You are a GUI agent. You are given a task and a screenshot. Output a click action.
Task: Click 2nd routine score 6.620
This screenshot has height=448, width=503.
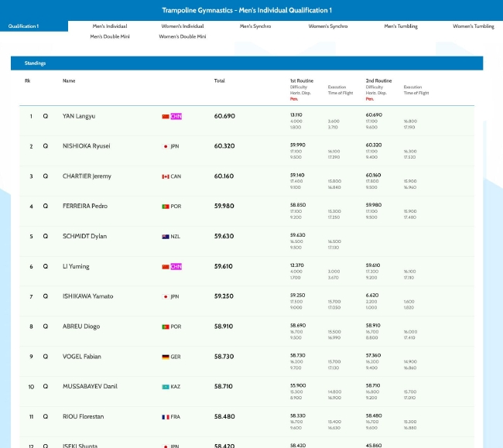pyautogui.click(x=372, y=295)
